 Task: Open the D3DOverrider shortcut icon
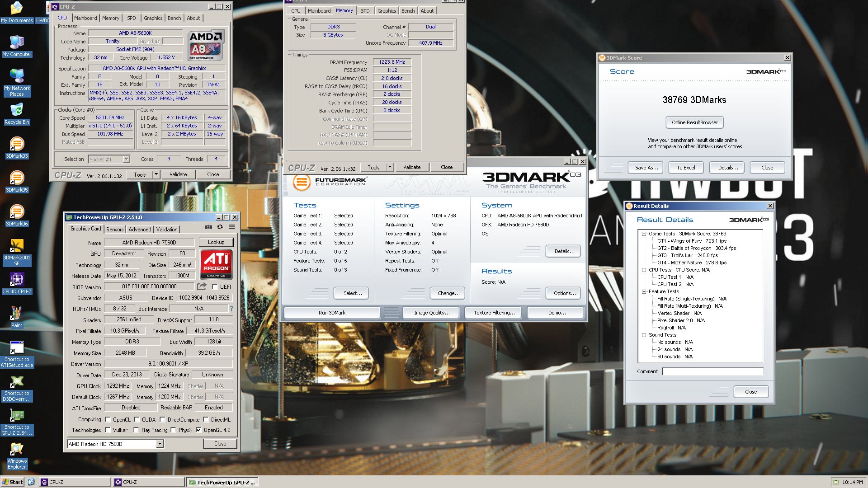click(17, 388)
